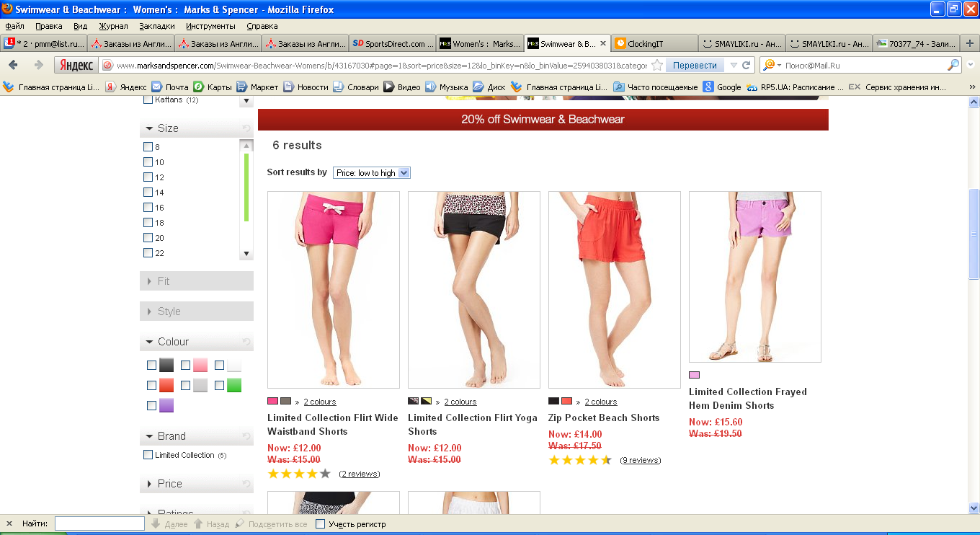Open the Новости bookmark icon
The image size is (980, 535).
tap(288, 87)
